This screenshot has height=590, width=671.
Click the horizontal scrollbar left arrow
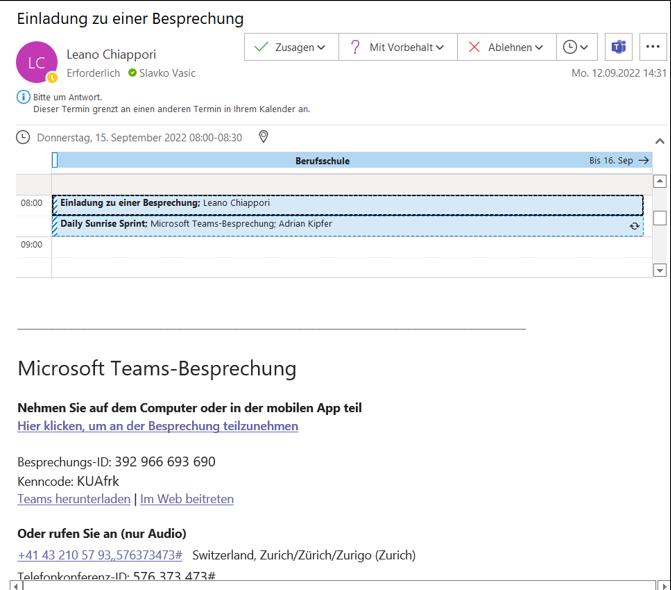tap(16, 586)
